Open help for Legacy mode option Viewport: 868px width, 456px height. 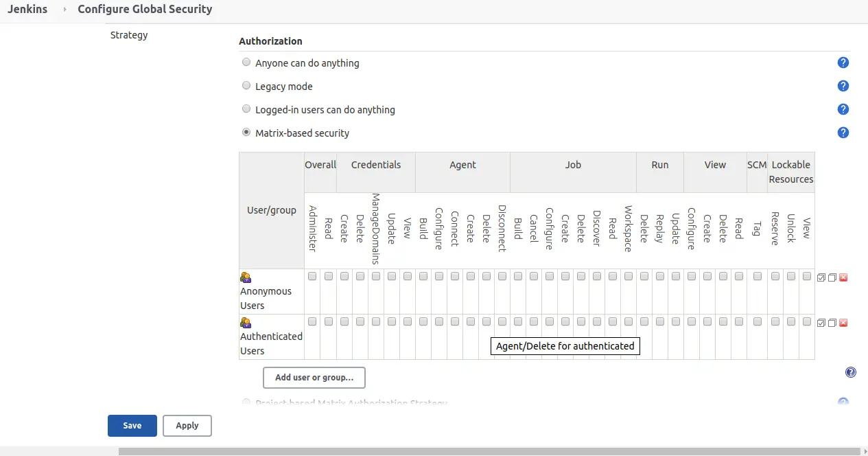[x=843, y=87]
